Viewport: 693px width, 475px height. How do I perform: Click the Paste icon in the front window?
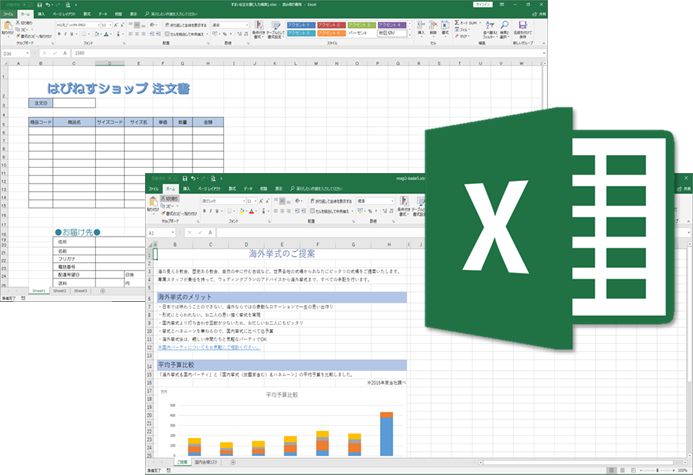point(155,203)
